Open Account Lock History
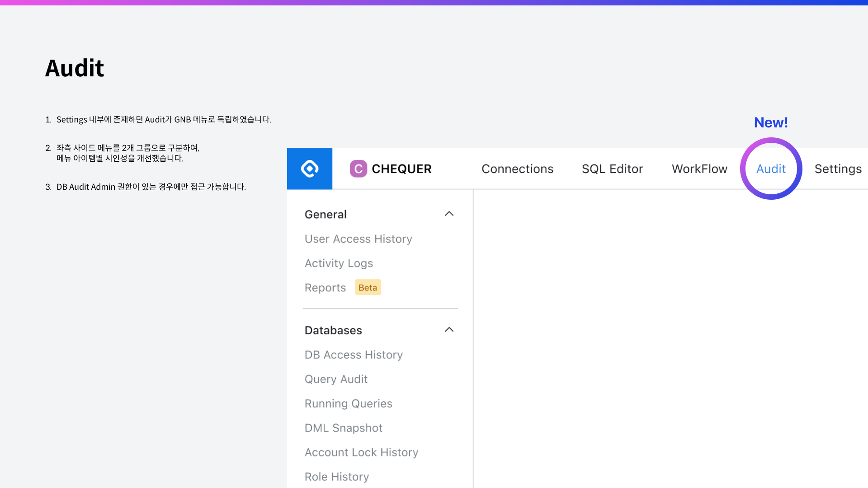Image resolution: width=868 pixels, height=488 pixels. pos(361,452)
